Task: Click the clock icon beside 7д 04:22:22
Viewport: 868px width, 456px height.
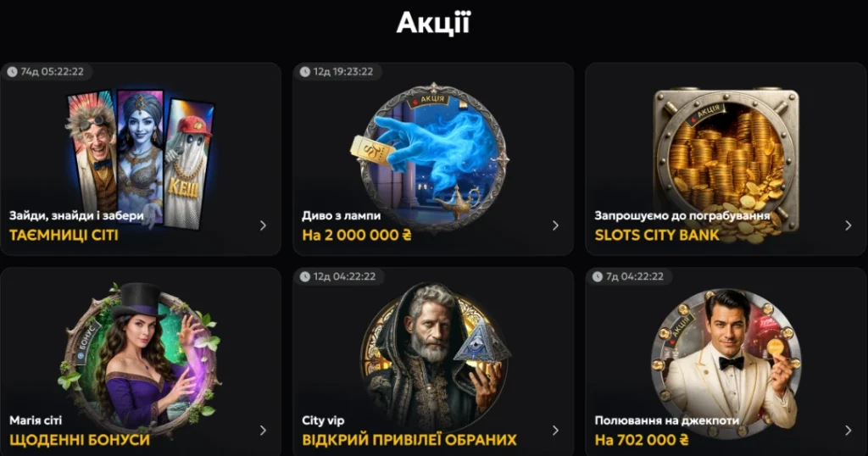Action: (x=598, y=276)
